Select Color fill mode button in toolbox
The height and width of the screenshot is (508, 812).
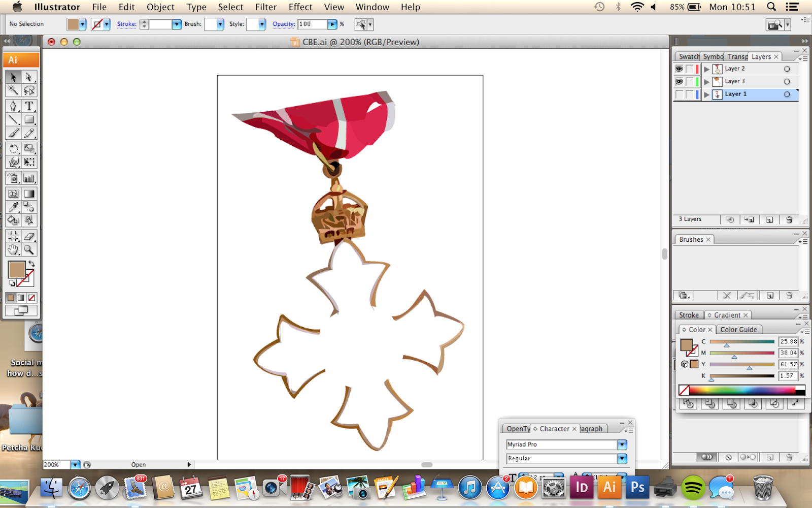(11, 298)
